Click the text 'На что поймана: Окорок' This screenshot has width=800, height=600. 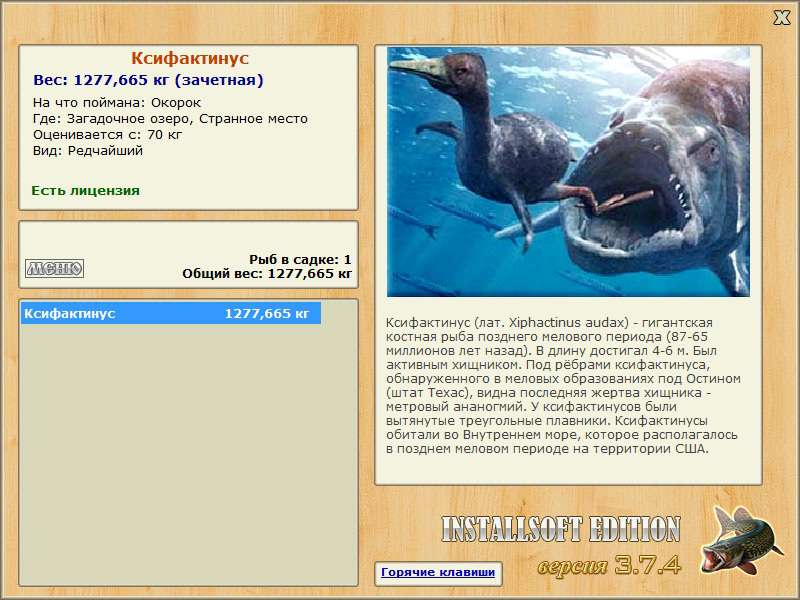coord(117,103)
